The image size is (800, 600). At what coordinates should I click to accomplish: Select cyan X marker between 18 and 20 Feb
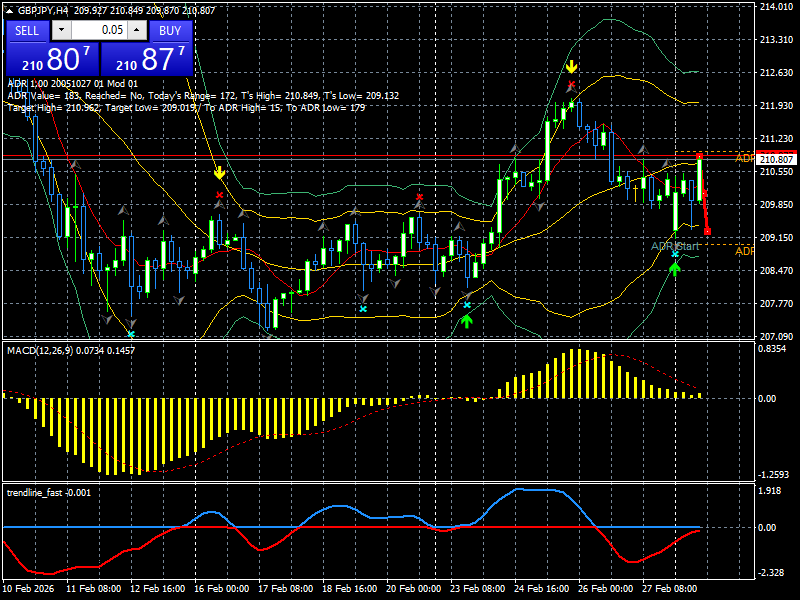tap(363, 309)
